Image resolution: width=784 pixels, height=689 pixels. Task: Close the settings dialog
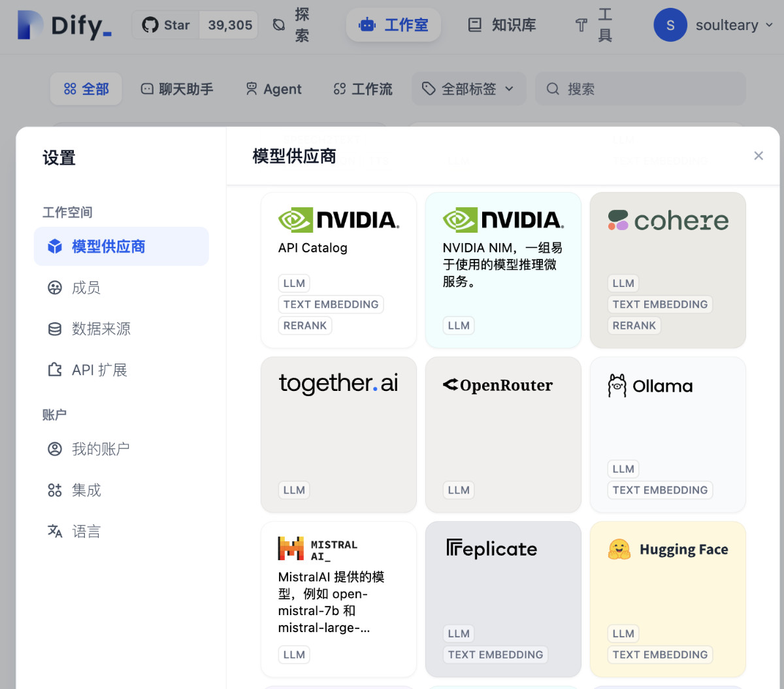[x=759, y=156]
